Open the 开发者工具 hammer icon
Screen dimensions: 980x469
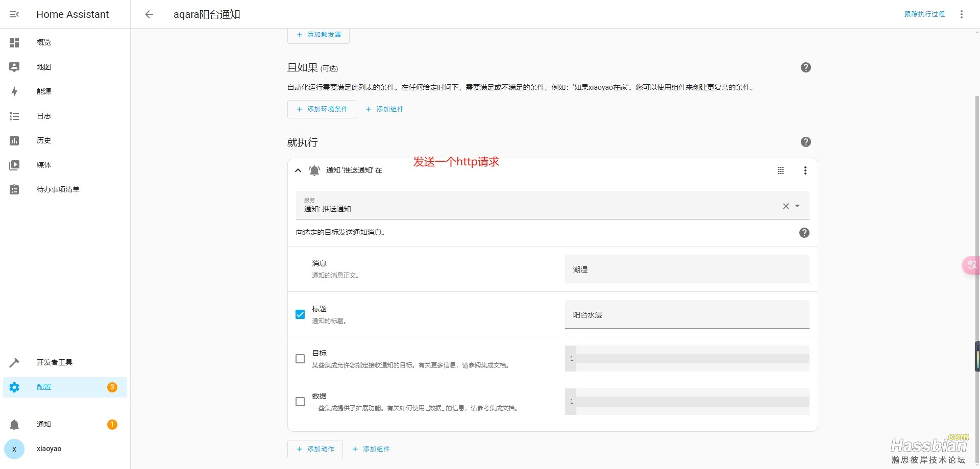tap(14, 362)
